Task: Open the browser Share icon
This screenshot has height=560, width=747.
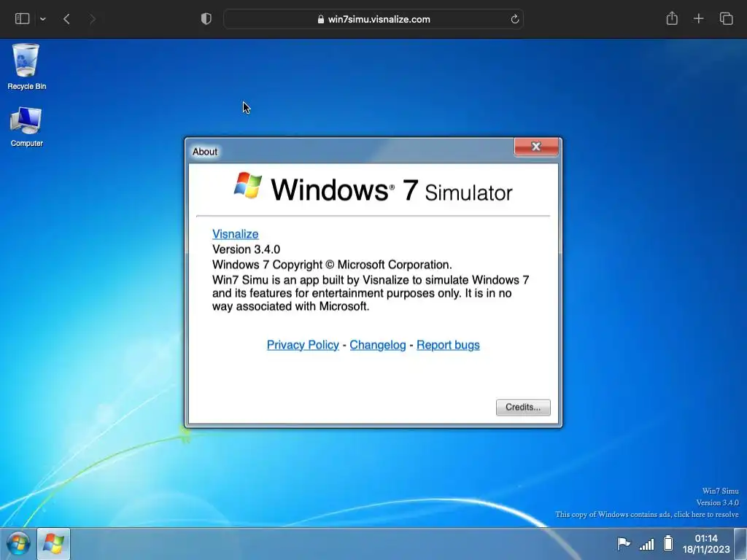Action: pos(672,18)
